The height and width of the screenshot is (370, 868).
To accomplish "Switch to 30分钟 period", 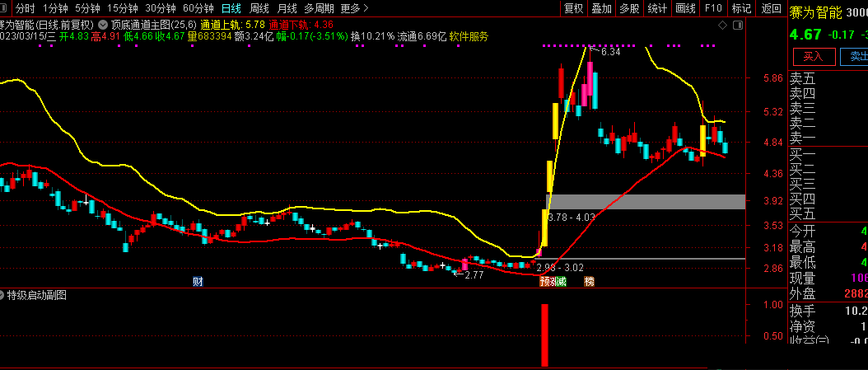I will (161, 8).
